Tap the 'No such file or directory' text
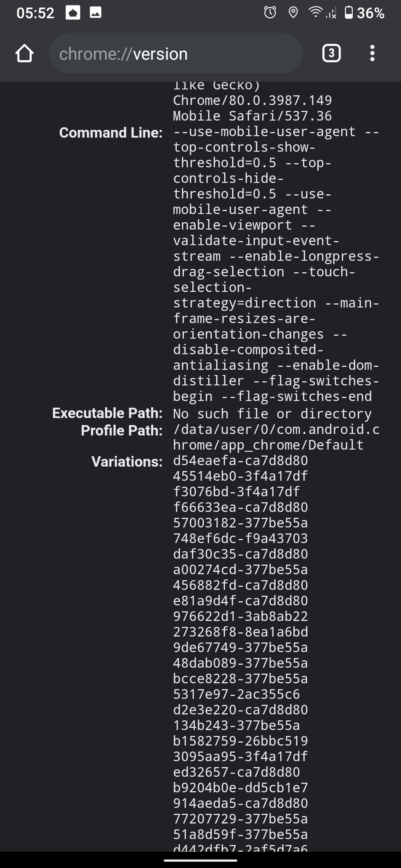Viewport: 401px width, 868px height. click(272, 414)
